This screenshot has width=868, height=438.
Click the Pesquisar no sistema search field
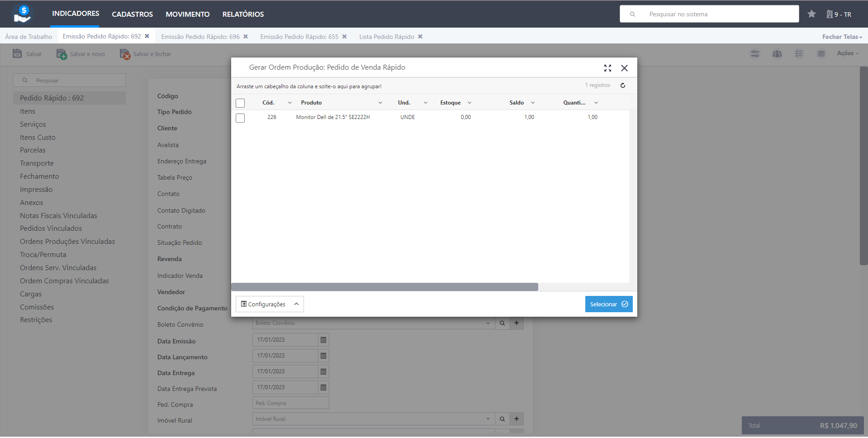pyautogui.click(x=709, y=14)
